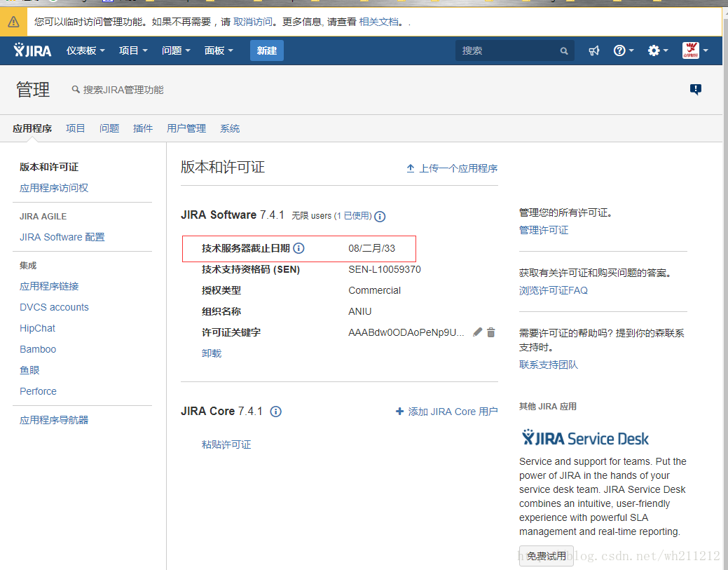The width and height of the screenshot is (728, 570).
Task: Select the 应用程序 admin tab
Action: (x=32, y=128)
